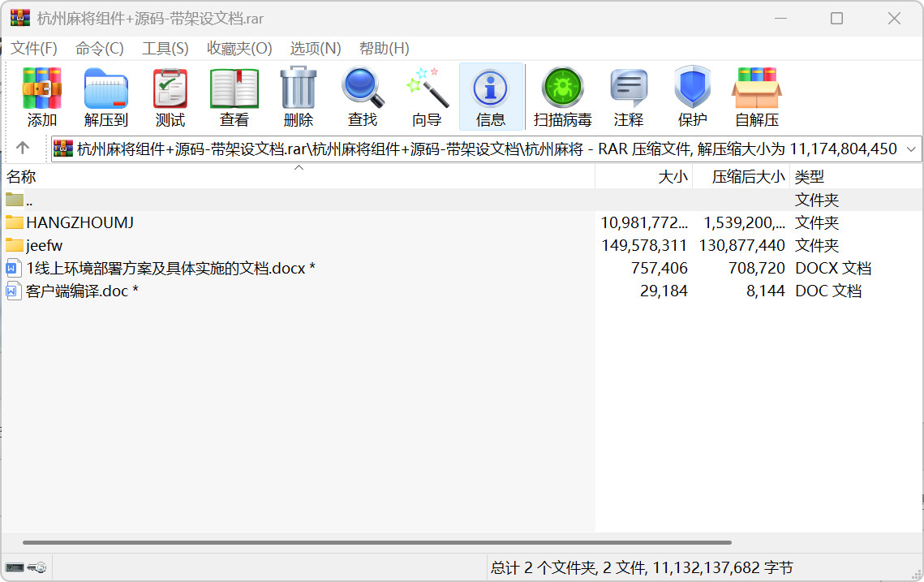Click packed size 708,720
Viewport: 924px width, 582px height.
click(x=757, y=269)
